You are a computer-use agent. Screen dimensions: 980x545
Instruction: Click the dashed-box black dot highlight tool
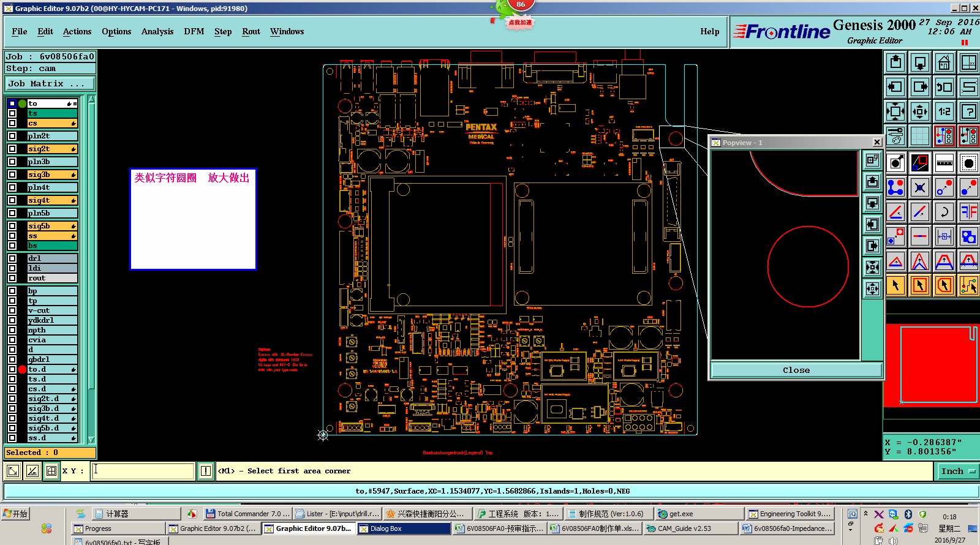pos(969,163)
